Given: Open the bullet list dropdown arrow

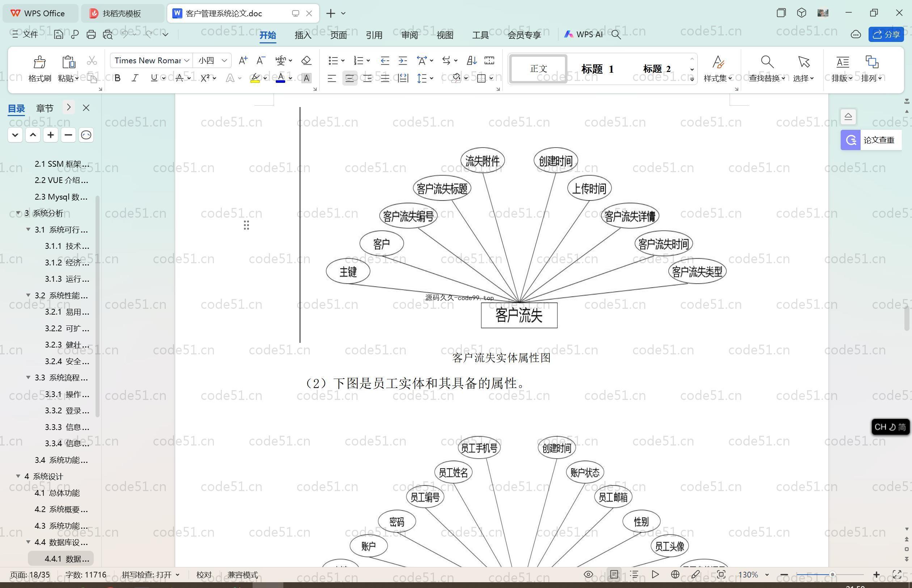Looking at the screenshot, I should (x=343, y=60).
